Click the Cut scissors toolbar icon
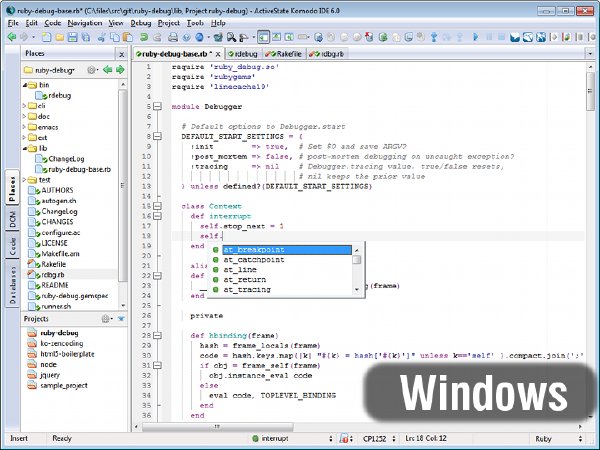 point(101,37)
